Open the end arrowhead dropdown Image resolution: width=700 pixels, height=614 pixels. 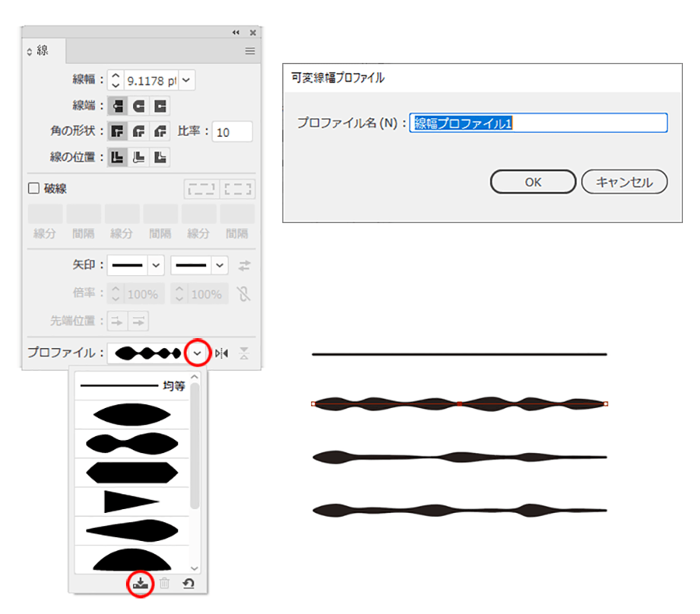(x=219, y=265)
